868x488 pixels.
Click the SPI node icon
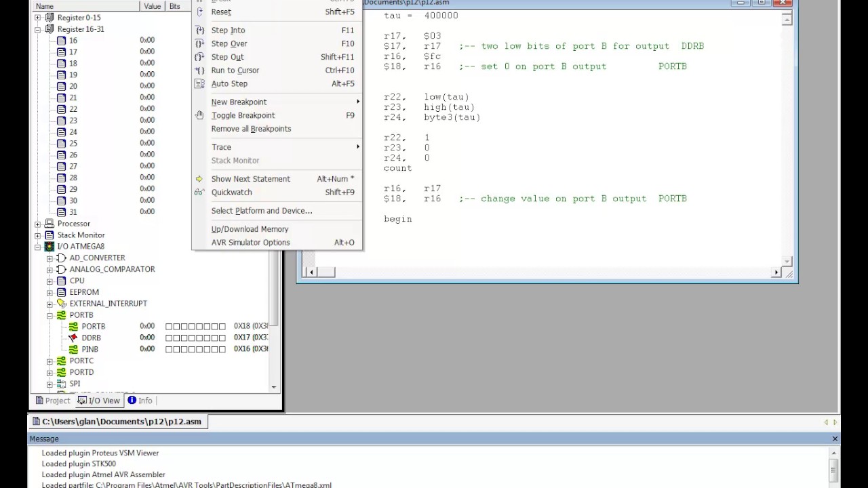(62, 384)
